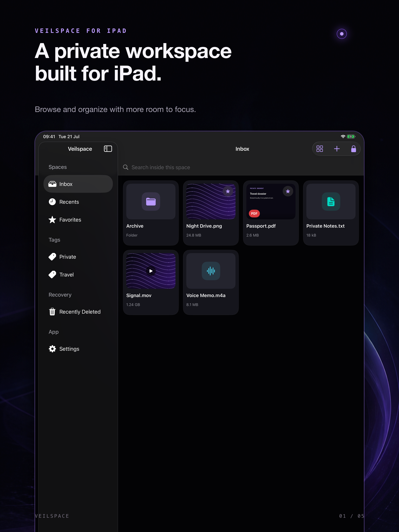The height and width of the screenshot is (532, 399).
Task: Open Settings from the sidebar
Action: (78, 349)
